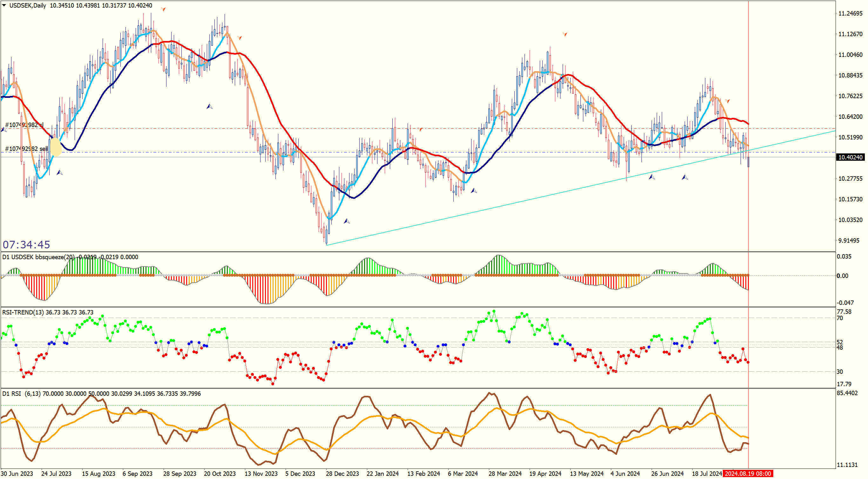
Task: Click the red 2024.08.19 08:00 date label
Action: pos(748,474)
